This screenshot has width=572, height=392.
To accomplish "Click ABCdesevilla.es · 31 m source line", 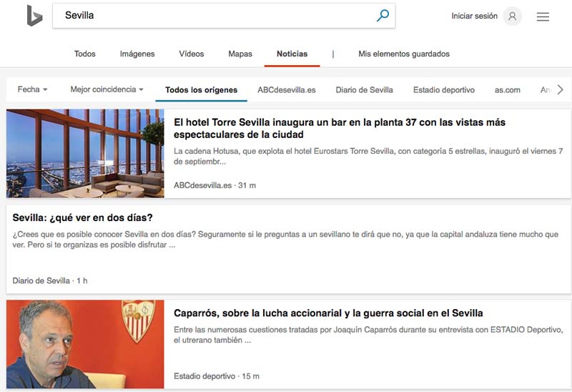I will coord(214,185).
